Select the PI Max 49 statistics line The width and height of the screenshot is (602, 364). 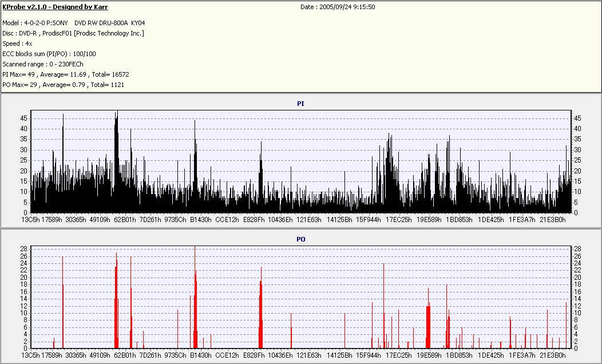66,74
